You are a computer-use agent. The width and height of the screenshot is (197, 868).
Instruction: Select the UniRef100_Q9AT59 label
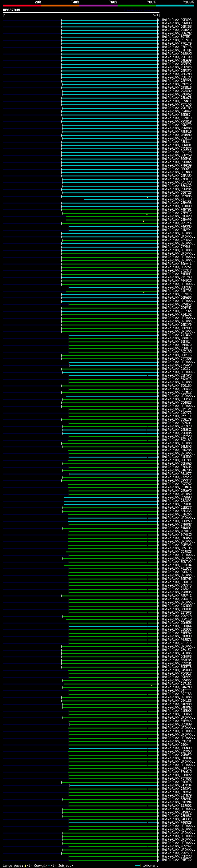(x=177, y=108)
